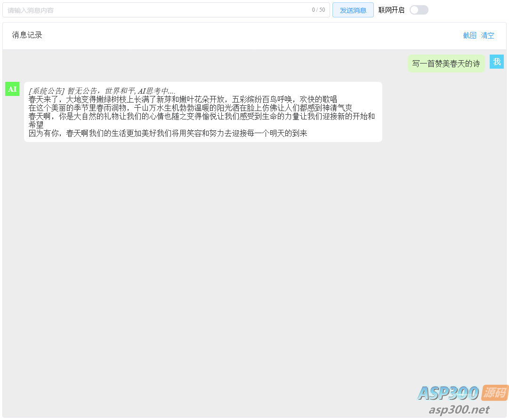
Task: Select the AI poem reply bubble
Action: pos(202,111)
